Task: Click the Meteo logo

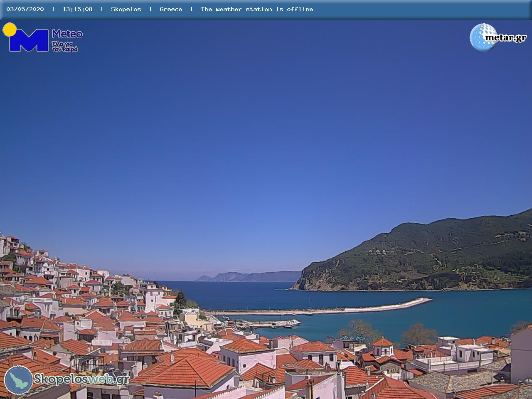Action: [x=43, y=37]
